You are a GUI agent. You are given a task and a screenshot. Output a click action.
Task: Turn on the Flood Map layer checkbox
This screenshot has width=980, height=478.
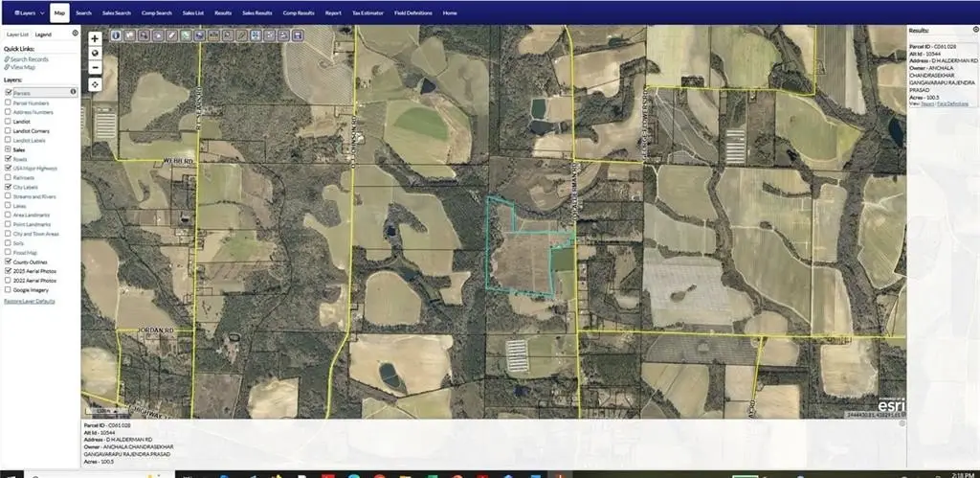(9, 252)
